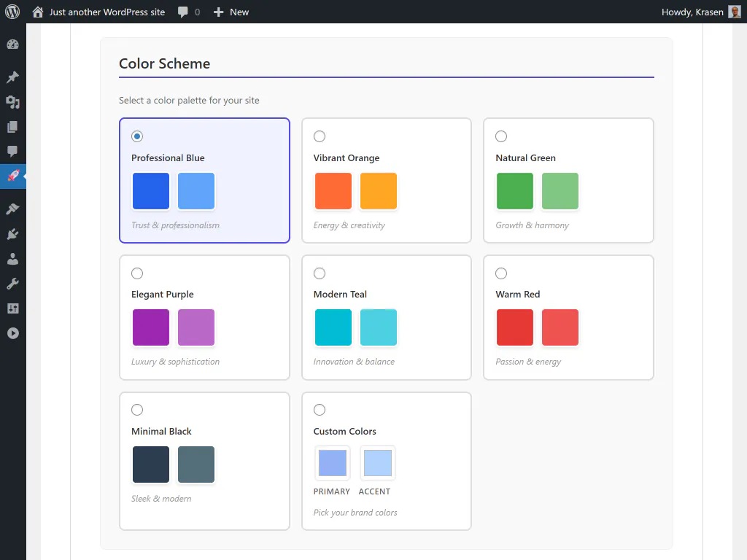Select the Minimal Black radio button
Image resolution: width=747 pixels, height=560 pixels.
click(x=137, y=410)
